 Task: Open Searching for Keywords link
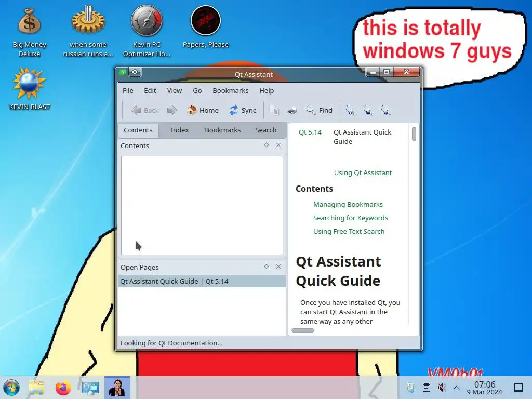click(x=351, y=218)
